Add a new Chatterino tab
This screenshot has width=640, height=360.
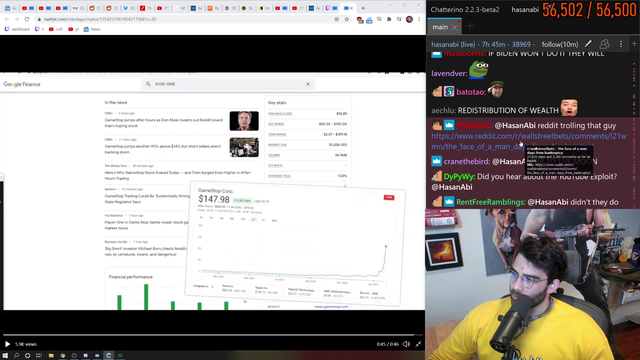(470, 27)
